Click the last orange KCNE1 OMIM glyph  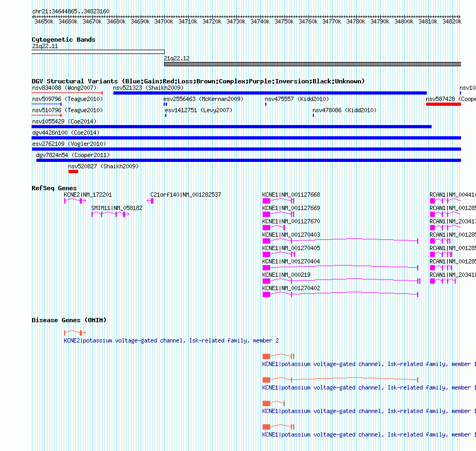[278, 427]
